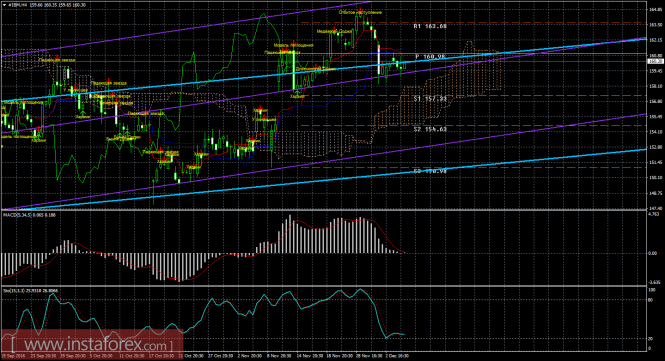Click the '27 Oct 20:00' date on time axis
This screenshot has width=665, height=361.
pyautogui.click(x=221, y=356)
